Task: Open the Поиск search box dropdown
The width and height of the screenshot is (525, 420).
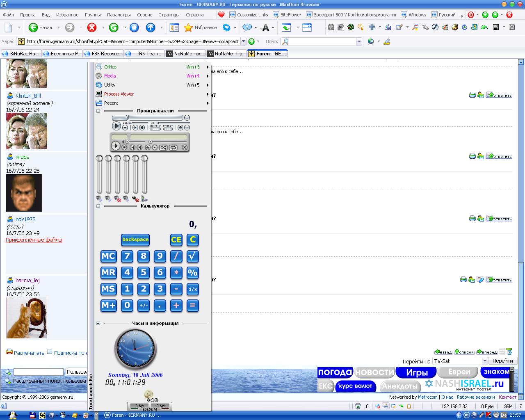Action: point(359,41)
